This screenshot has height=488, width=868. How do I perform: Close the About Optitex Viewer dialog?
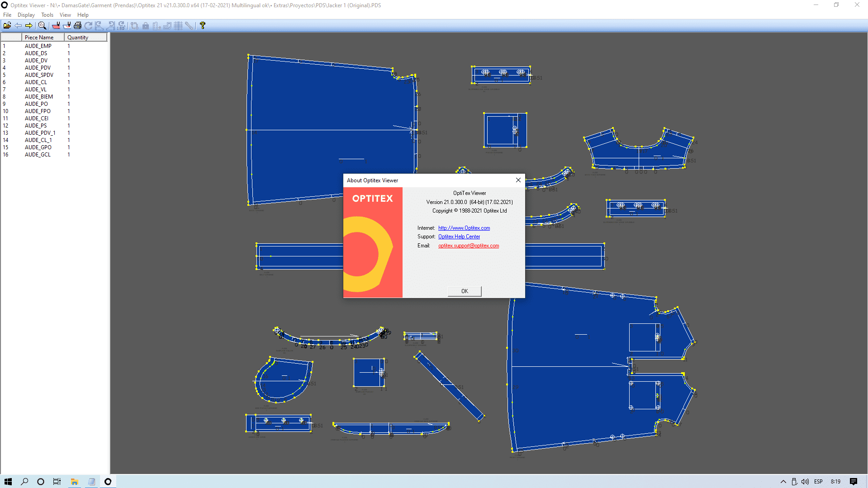pos(518,180)
